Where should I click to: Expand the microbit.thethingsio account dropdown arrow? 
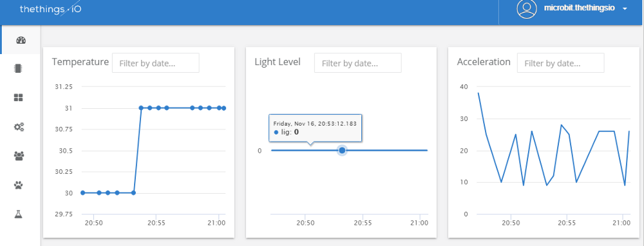tap(625, 9)
